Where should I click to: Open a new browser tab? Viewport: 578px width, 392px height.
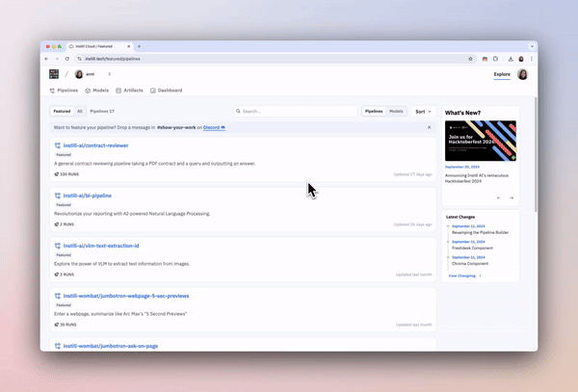tap(139, 46)
